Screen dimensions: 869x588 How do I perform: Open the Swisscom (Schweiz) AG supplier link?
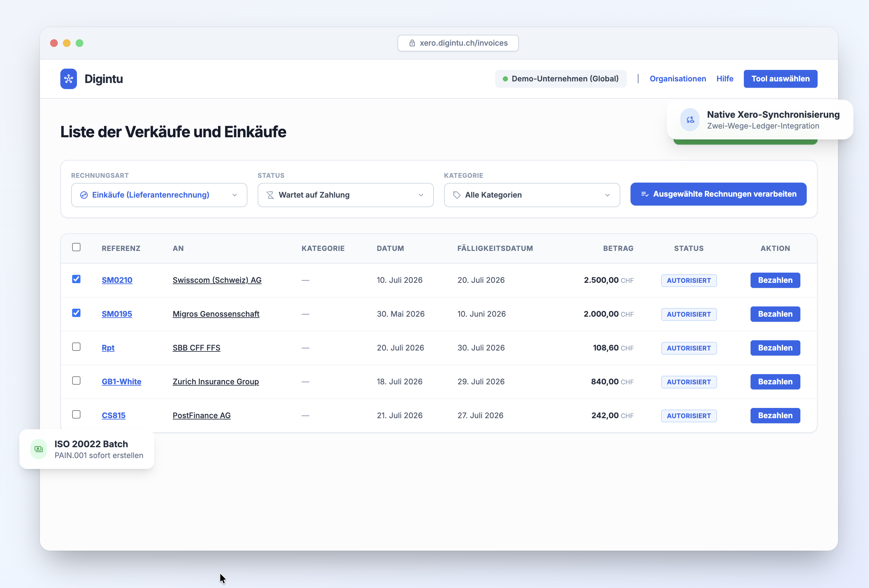coord(217,280)
